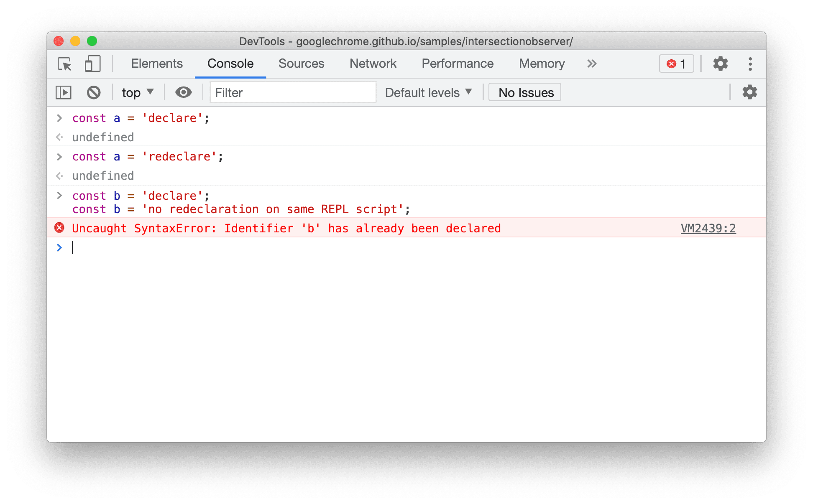Click the Clear console prohibition icon

92,92
